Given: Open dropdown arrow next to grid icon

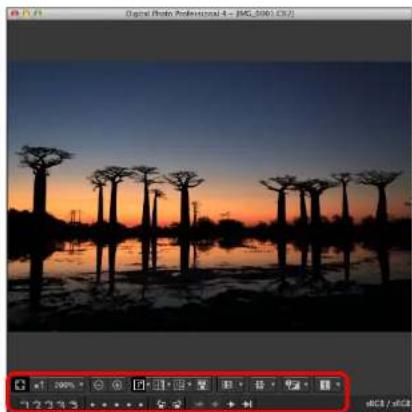Looking at the screenshot, I should 273,385.
